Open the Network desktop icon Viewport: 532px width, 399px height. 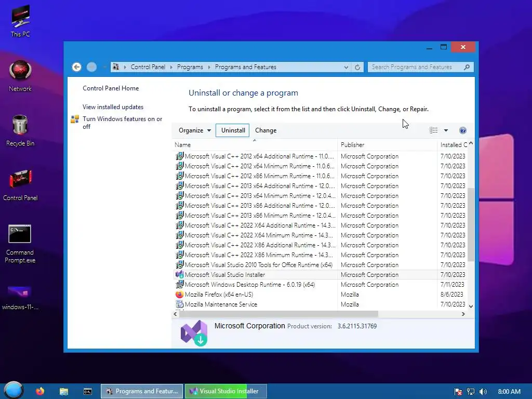pos(20,76)
